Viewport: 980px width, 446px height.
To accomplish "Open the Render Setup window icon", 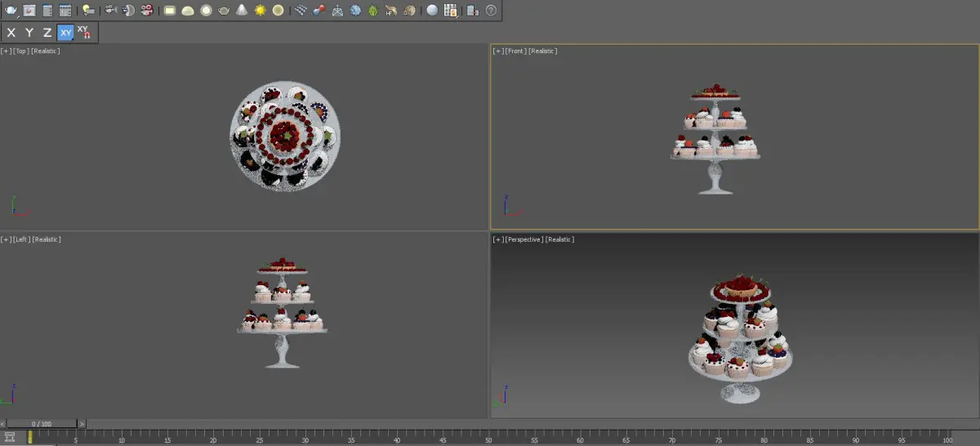I will [x=29, y=11].
